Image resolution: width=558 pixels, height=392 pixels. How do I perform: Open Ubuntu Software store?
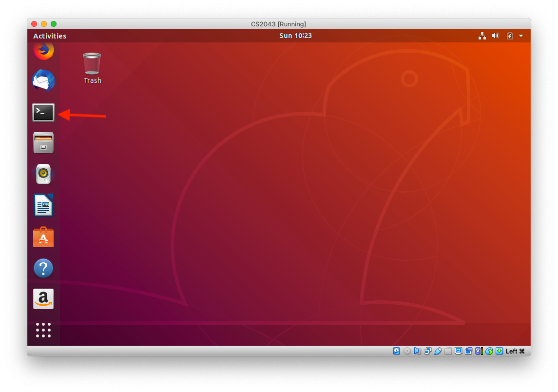tap(43, 237)
